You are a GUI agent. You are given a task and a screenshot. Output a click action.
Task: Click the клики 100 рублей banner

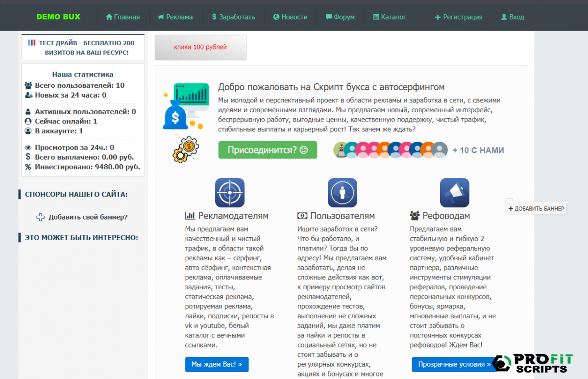click(x=200, y=48)
